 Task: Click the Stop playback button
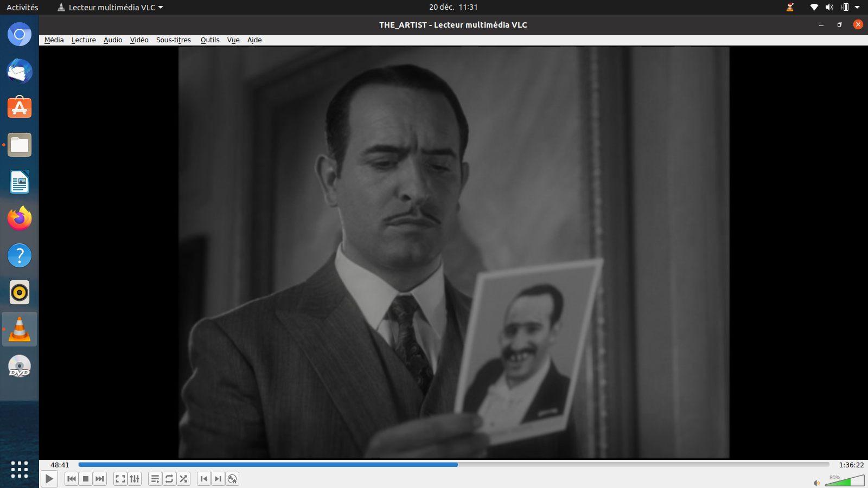[x=86, y=479]
